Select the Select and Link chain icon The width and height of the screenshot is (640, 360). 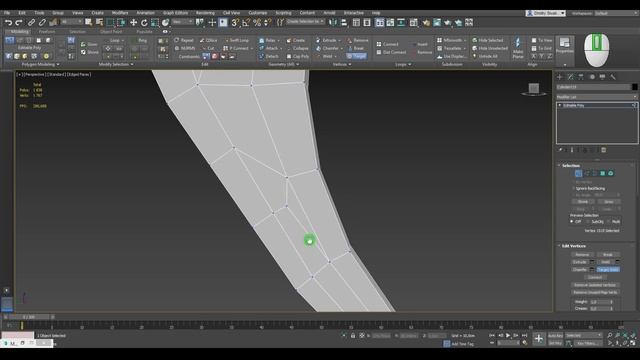click(x=31, y=22)
